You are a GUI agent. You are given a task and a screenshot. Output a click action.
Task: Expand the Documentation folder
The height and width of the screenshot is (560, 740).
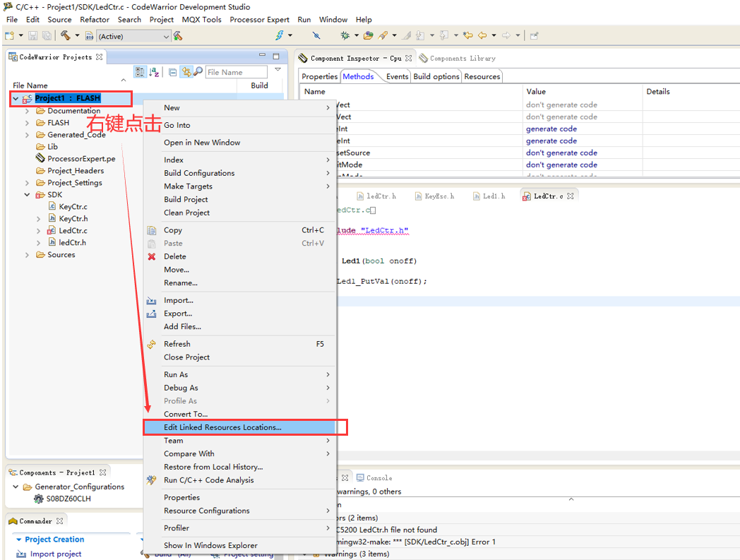(27, 111)
